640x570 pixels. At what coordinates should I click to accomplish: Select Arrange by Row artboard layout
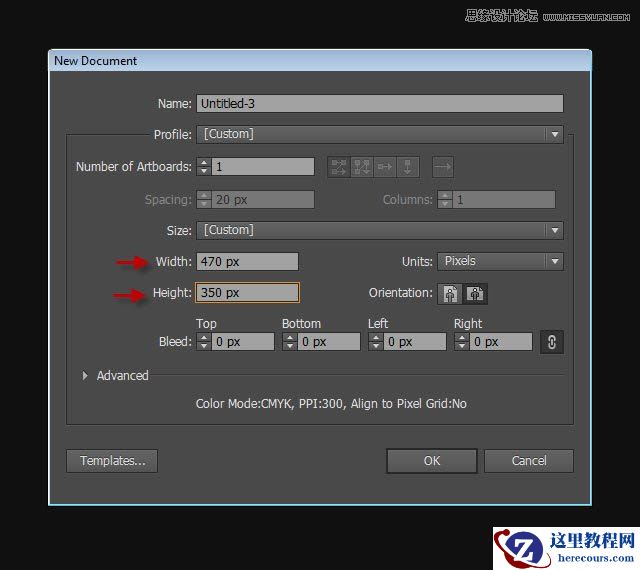tap(385, 167)
